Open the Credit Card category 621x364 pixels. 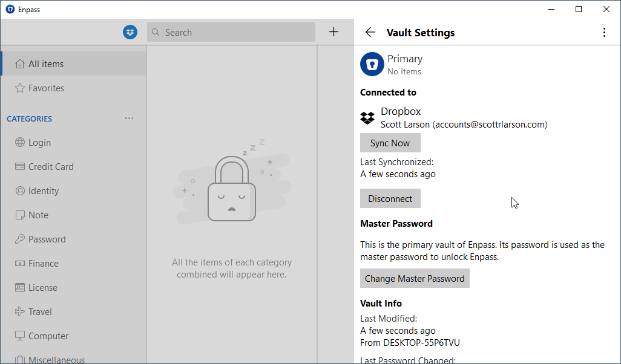51,167
